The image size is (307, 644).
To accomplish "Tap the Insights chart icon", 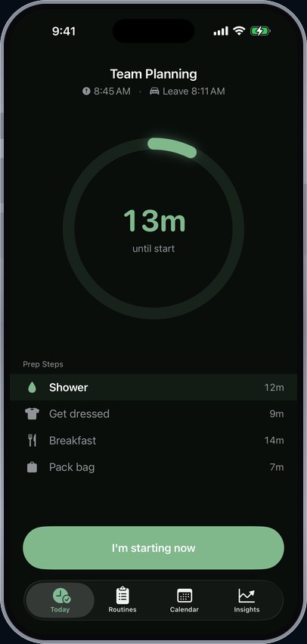I will 247,596.
